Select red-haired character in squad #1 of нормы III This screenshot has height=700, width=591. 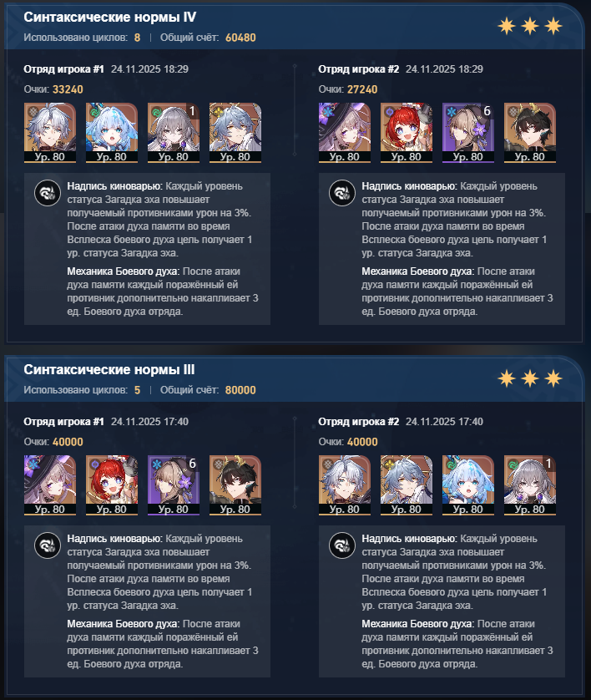pyautogui.click(x=112, y=485)
